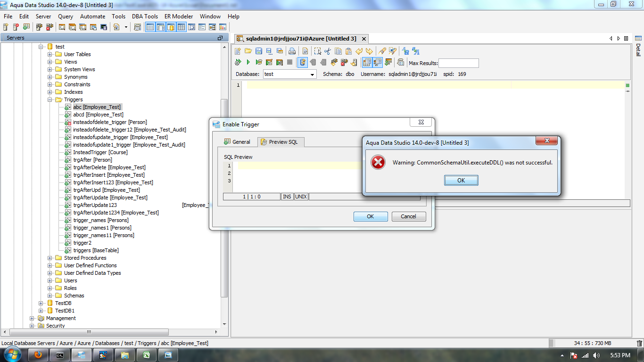644x362 pixels.
Task: Open Firefox from the Windows taskbar
Action: [38, 355]
